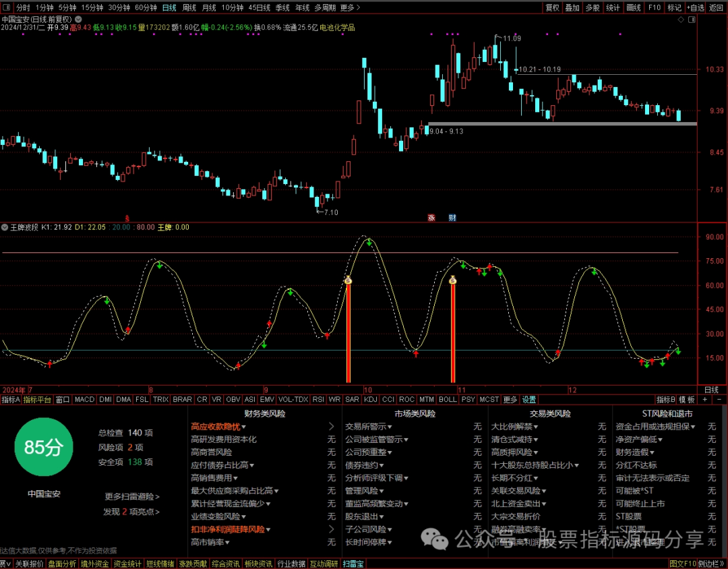This screenshot has width=728, height=569.
Task: Click the 电池化学品 sector label
Action: click(337, 28)
